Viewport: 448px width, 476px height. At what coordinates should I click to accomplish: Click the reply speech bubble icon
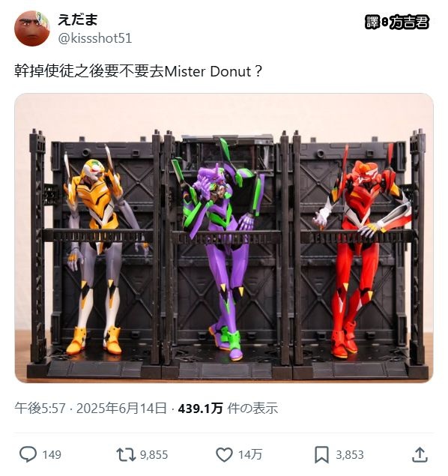pyautogui.click(x=28, y=454)
